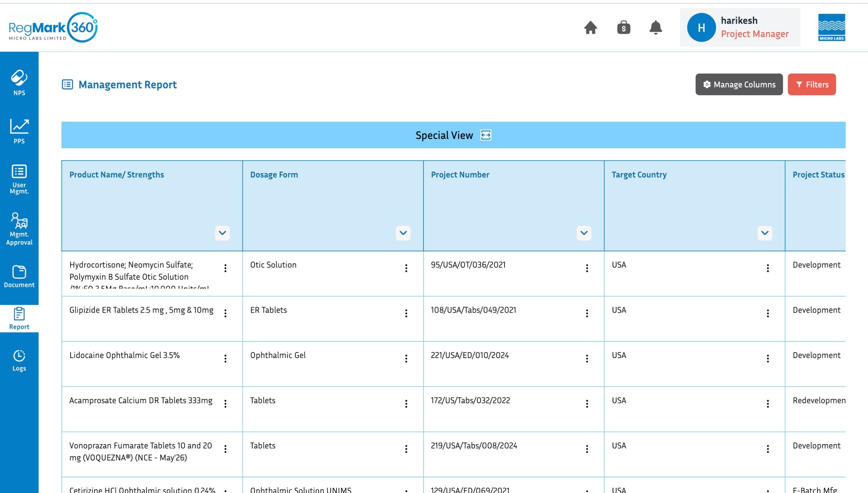Viewport: 868px width, 493px height.
Task: Open the Logs sidebar section
Action: (19, 360)
